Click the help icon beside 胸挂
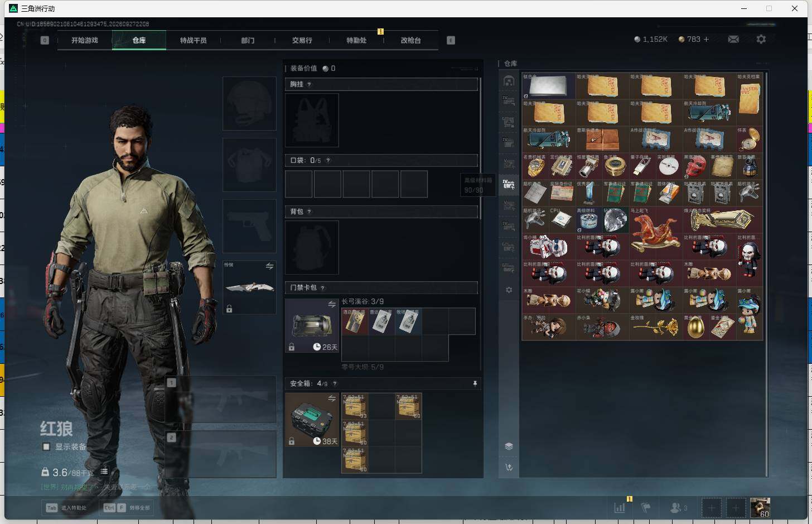 (309, 84)
